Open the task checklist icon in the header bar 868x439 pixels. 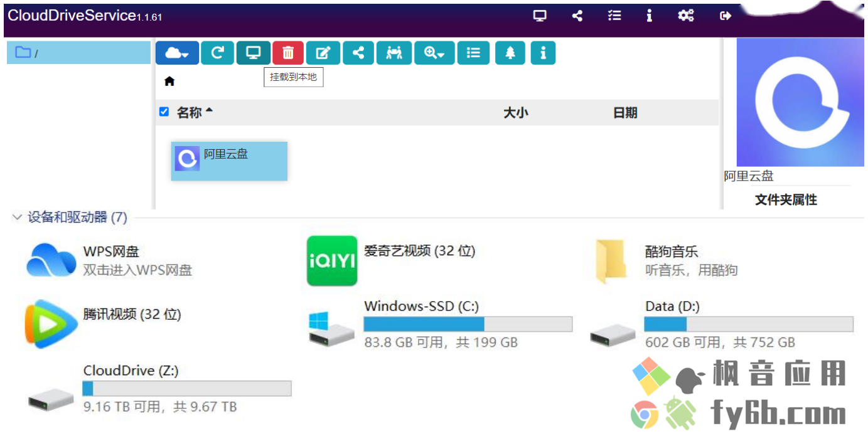coord(614,16)
